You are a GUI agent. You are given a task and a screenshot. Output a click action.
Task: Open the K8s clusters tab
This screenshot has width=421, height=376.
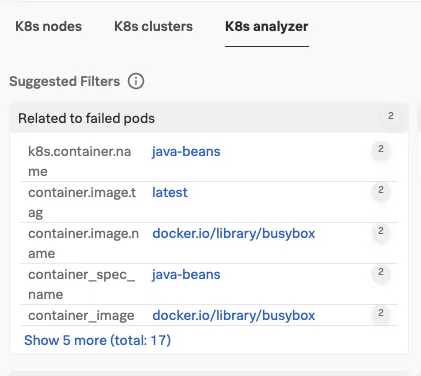click(153, 27)
